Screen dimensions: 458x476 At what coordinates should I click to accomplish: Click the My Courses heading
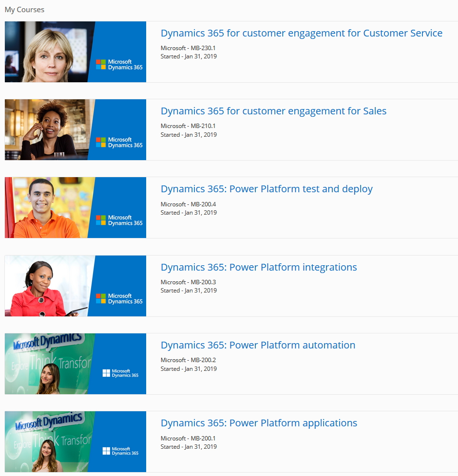[x=25, y=10]
